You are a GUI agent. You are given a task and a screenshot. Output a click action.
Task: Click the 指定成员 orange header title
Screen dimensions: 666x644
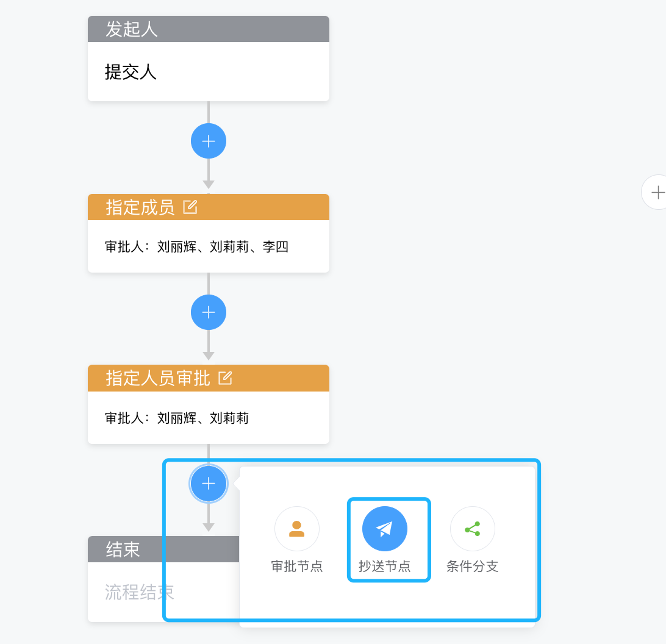point(140,207)
